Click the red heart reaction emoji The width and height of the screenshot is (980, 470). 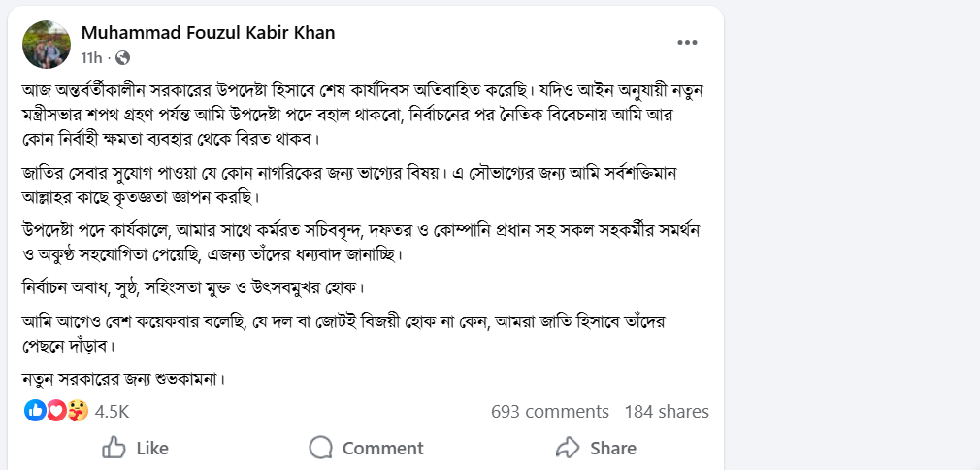pyautogui.click(x=56, y=411)
